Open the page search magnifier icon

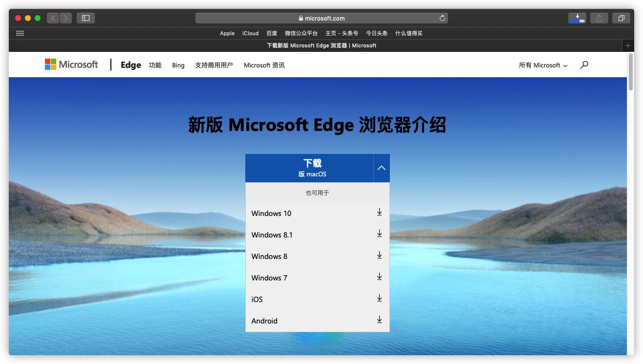pyautogui.click(x=583, y=64)
